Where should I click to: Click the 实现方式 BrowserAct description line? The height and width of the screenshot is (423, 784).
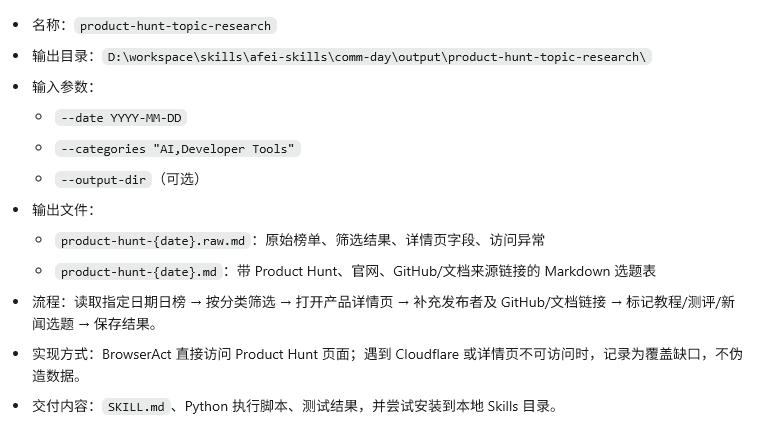[388, 365]
